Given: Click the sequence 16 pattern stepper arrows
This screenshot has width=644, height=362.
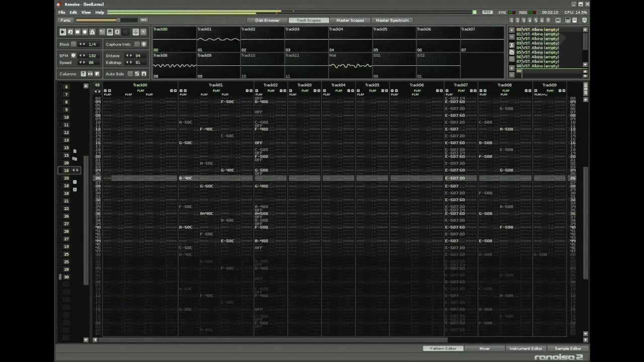Looking at the screenshot, I should pyautogui.click(x=75, y=170).
